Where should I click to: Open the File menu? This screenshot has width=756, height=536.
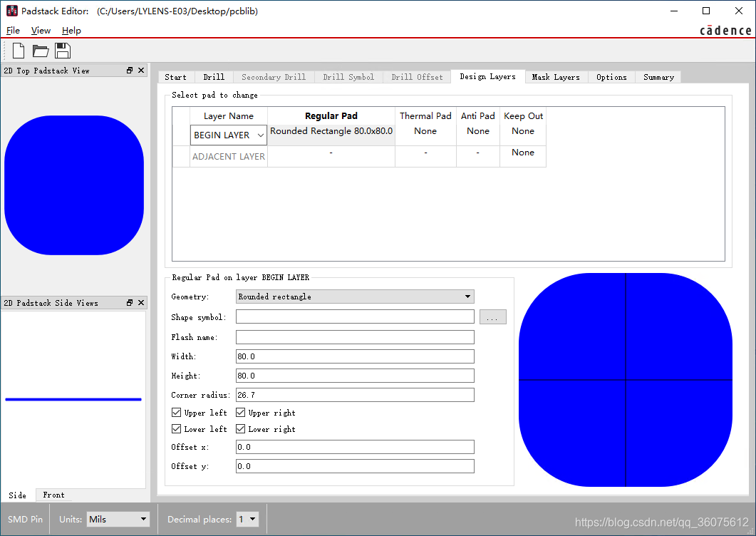13,31
